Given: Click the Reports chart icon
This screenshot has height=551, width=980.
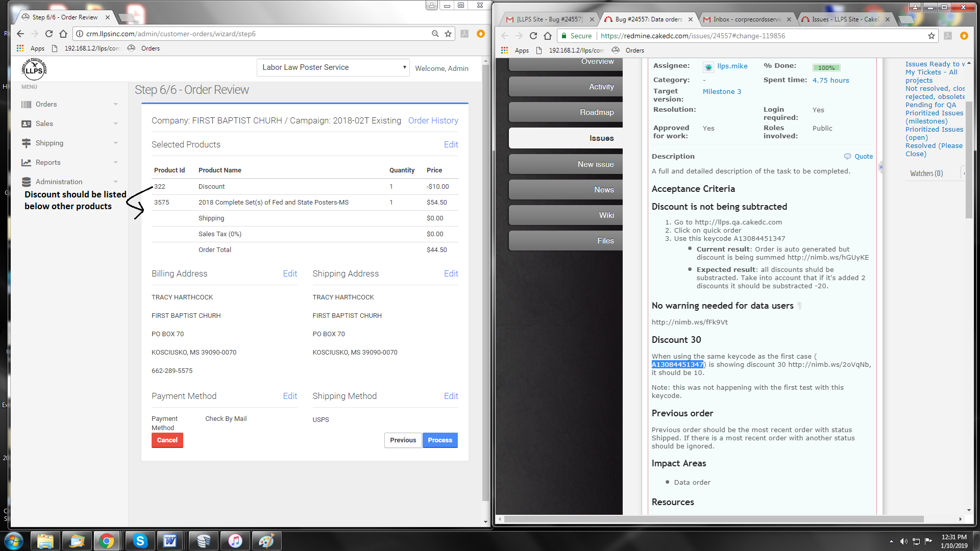Looking at the screenshot, I should (26, 163).
